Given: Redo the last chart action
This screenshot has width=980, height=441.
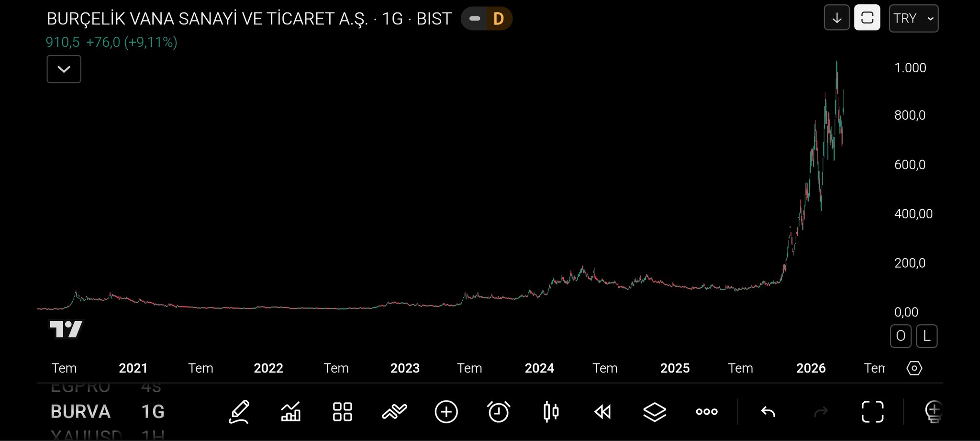Looking at the screenshot, I should pyautogui.click(x=821, y=412).
